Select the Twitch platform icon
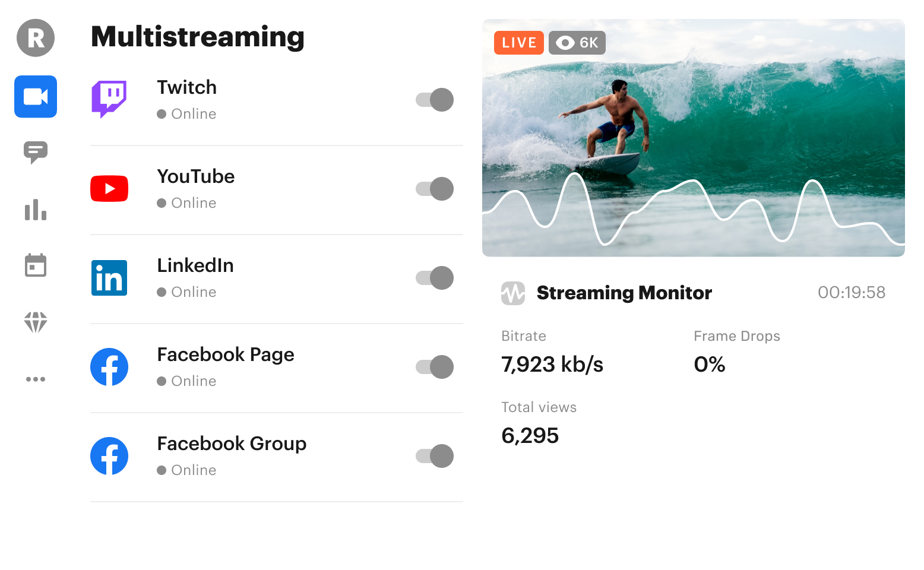 click(109, 99)
